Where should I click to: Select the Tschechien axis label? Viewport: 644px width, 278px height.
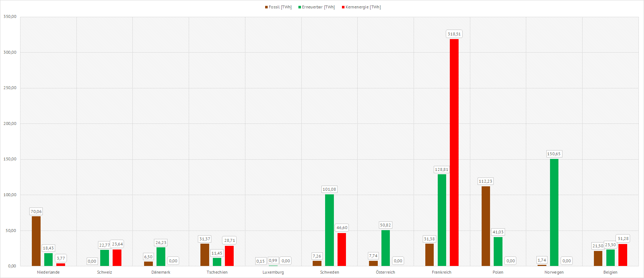(x=217, y=272)
